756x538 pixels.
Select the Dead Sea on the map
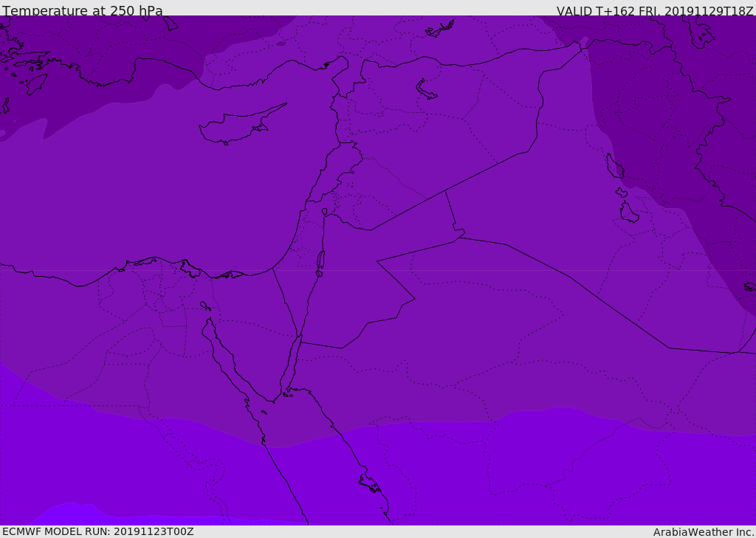[320, 261]
